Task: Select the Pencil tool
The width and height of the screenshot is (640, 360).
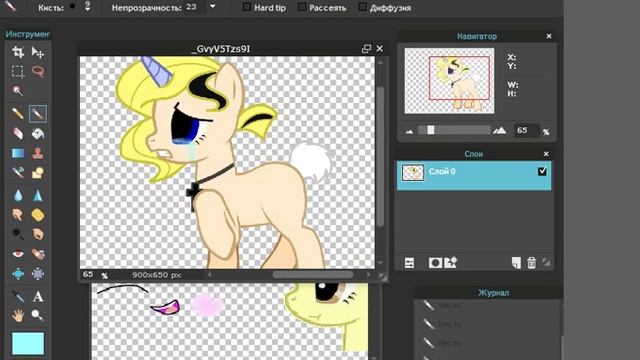Action: pyautogui.click(x=18, y=113)
